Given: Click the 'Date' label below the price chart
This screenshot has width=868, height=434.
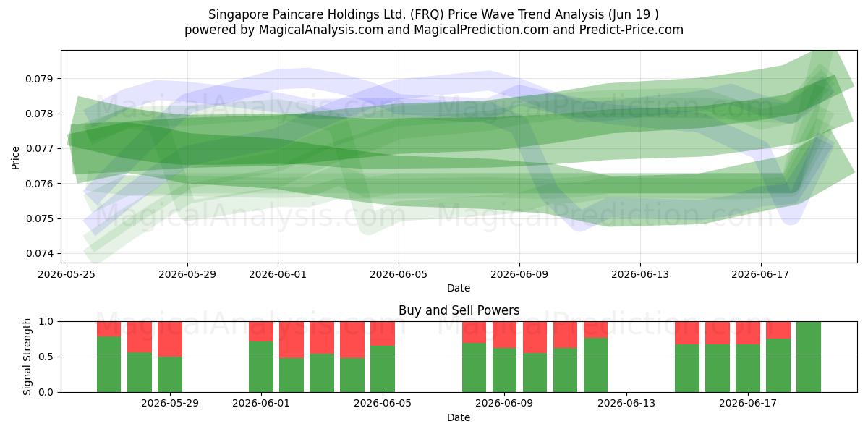Looking at the screenshot, I should [x=459, y=288].
